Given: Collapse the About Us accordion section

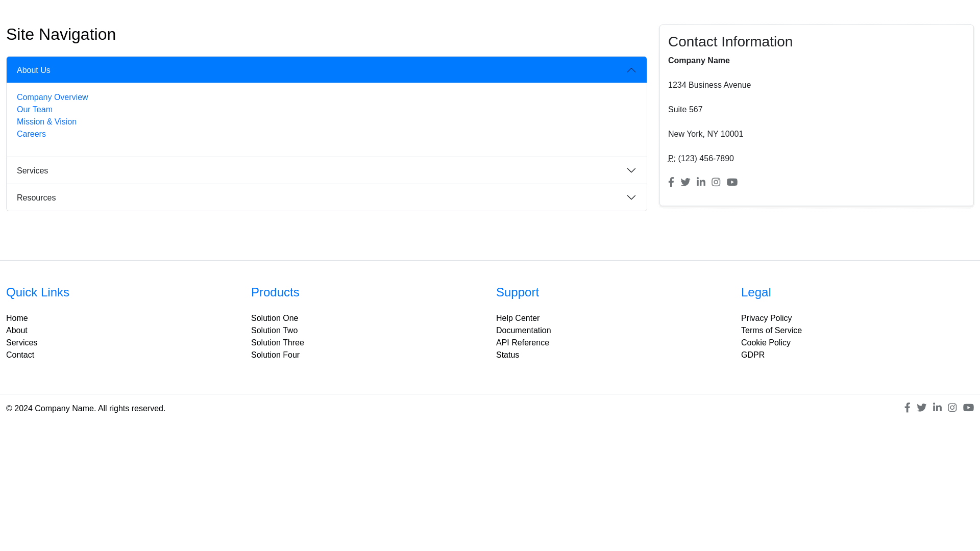Looking at the screenshot, I should point(327,70).
